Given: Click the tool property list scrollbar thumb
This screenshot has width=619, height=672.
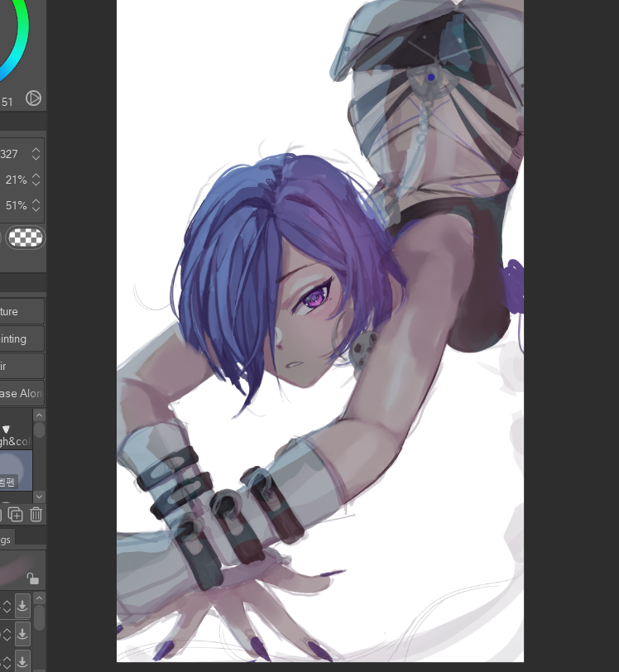Looking at the screenshot, I should (x=39, y=617).
